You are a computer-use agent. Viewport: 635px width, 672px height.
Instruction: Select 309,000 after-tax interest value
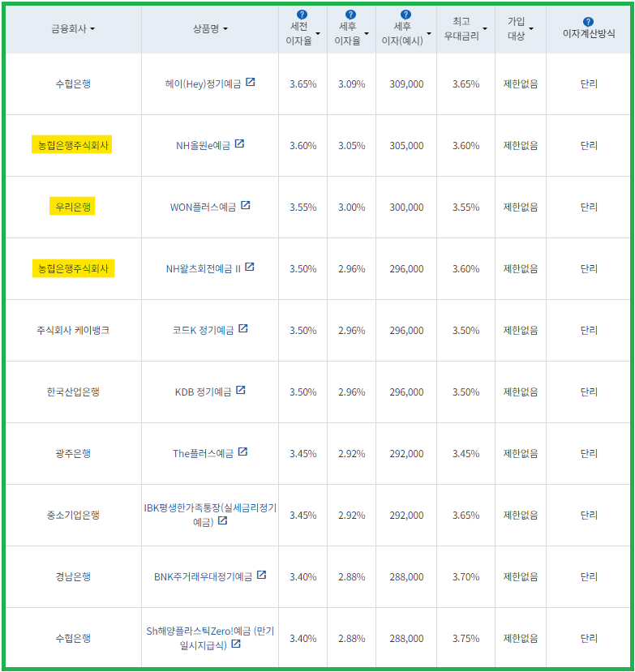pyautogui.click(x=406, y=84)
